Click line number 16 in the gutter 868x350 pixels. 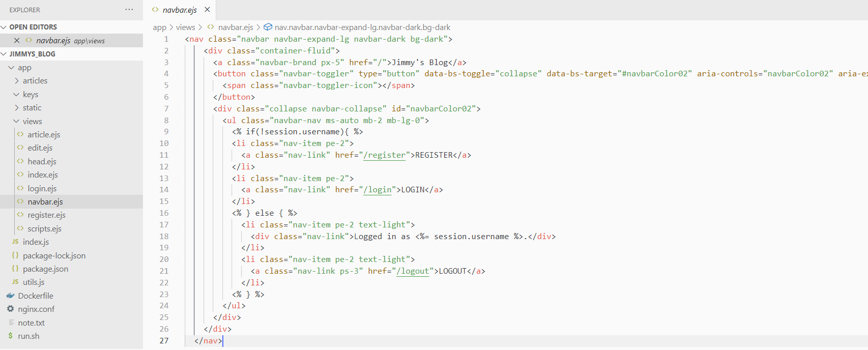coord(164,213)
